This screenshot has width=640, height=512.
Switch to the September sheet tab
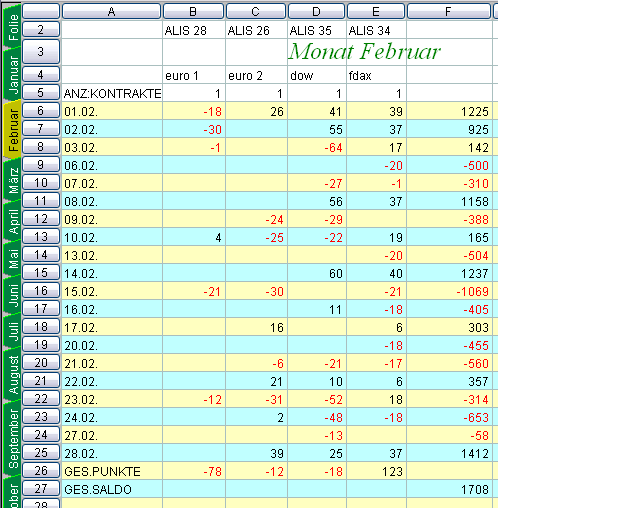coord(11,438)
